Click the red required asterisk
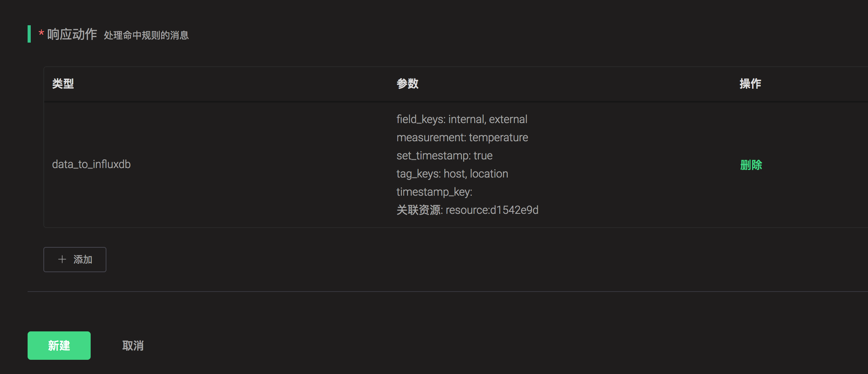 coord(41,34)
